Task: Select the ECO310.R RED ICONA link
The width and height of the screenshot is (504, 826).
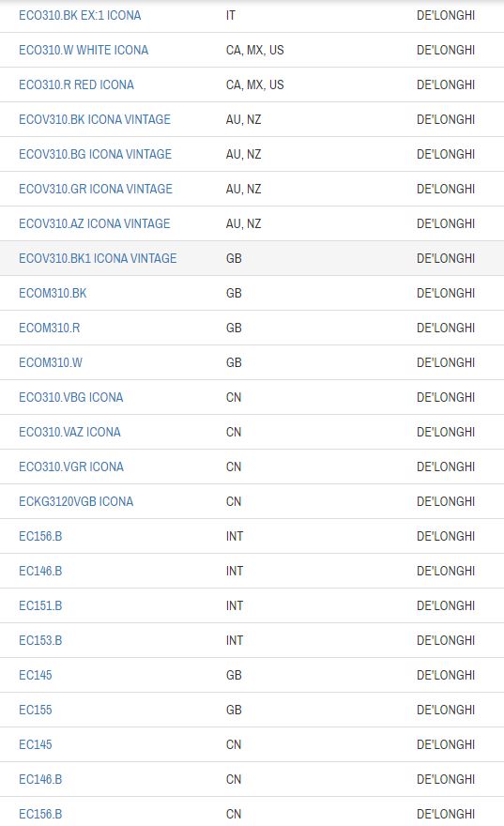Action: coord(76,84)
